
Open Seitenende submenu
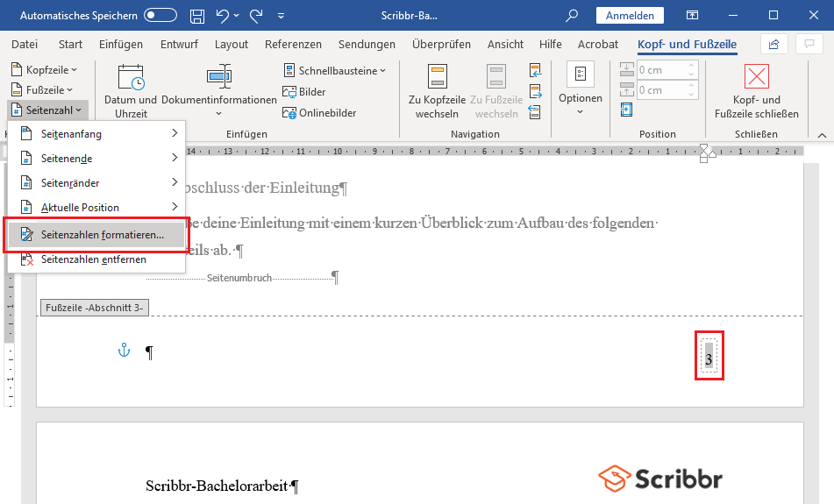[x=96, y=159]
